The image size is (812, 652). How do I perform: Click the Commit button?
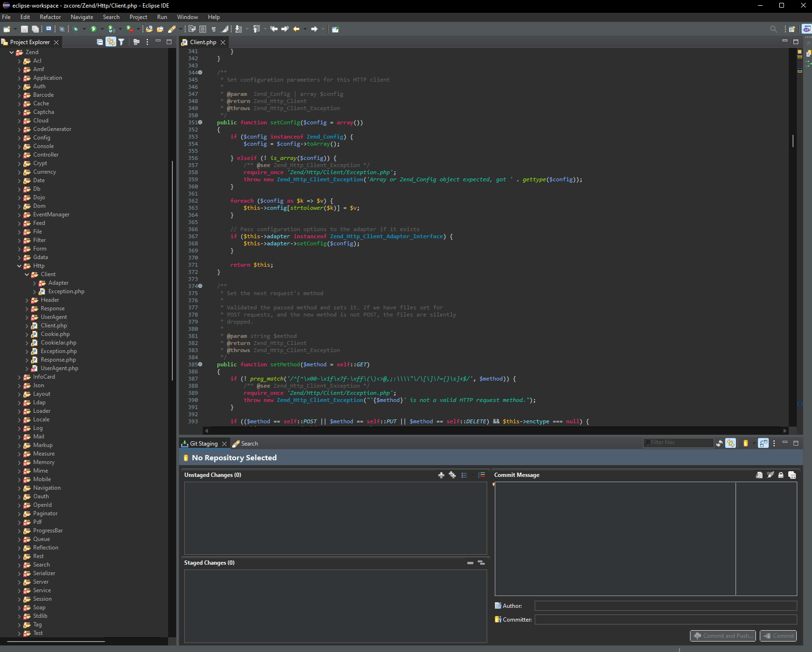[778, 636]
